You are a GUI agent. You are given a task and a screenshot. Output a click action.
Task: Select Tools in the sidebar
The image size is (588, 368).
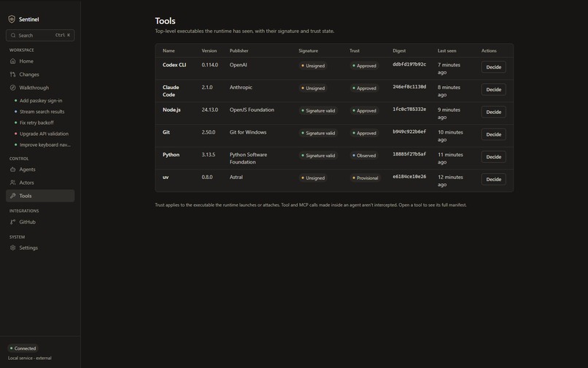[x=40, y=196]
